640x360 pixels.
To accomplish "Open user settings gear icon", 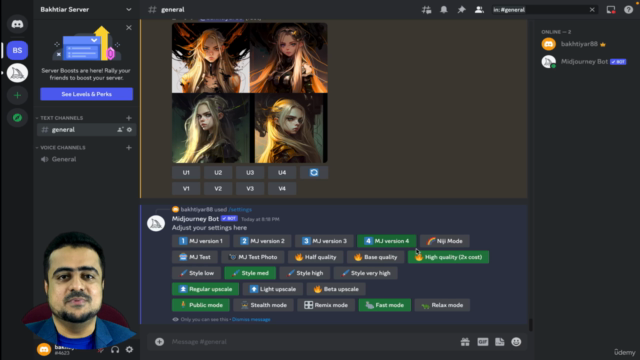I will click(129, 349).
